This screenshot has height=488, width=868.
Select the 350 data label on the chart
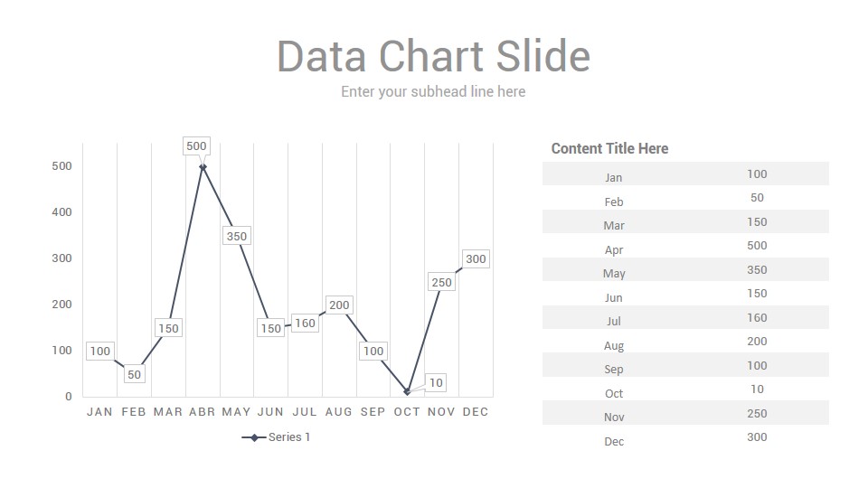[236, 236]
